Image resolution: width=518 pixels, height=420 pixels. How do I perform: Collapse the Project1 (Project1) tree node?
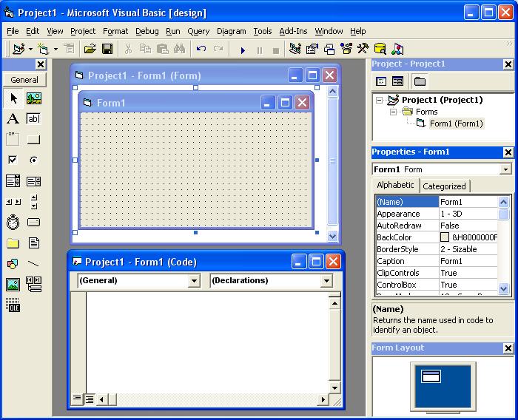[379, 100]
